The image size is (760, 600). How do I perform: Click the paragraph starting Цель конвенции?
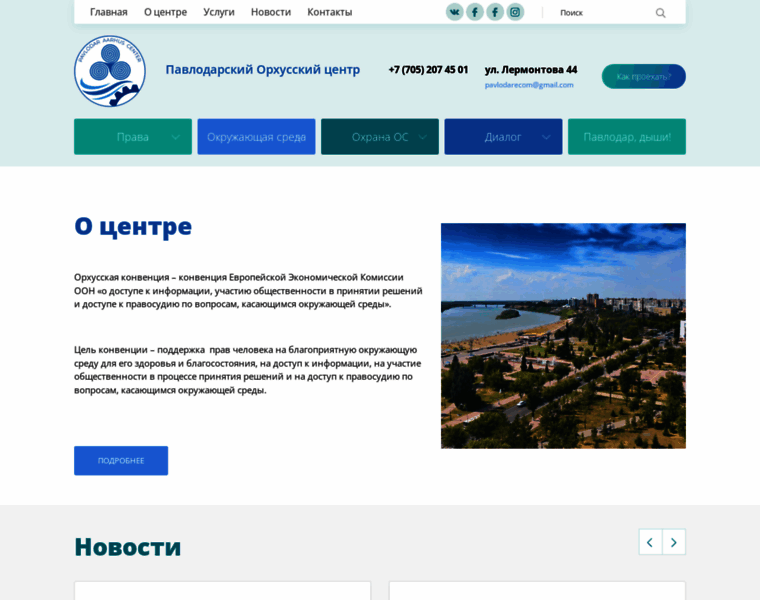(248, 370)
